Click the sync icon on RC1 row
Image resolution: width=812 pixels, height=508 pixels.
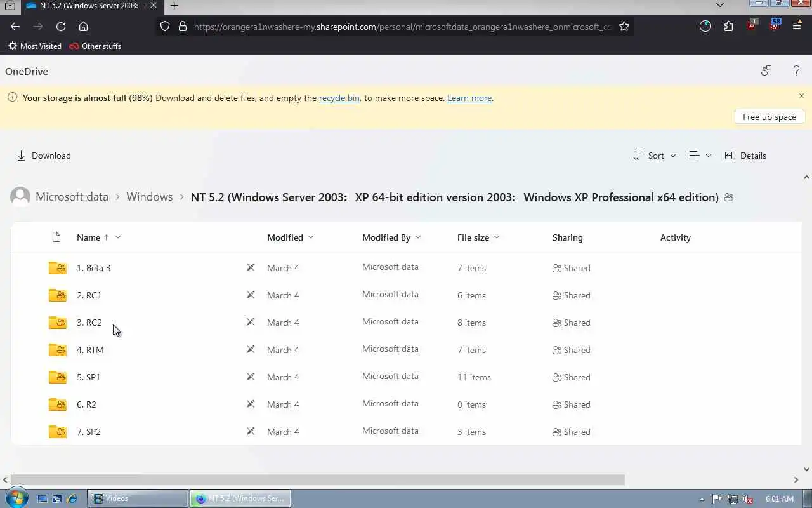(x=251, y=295)
